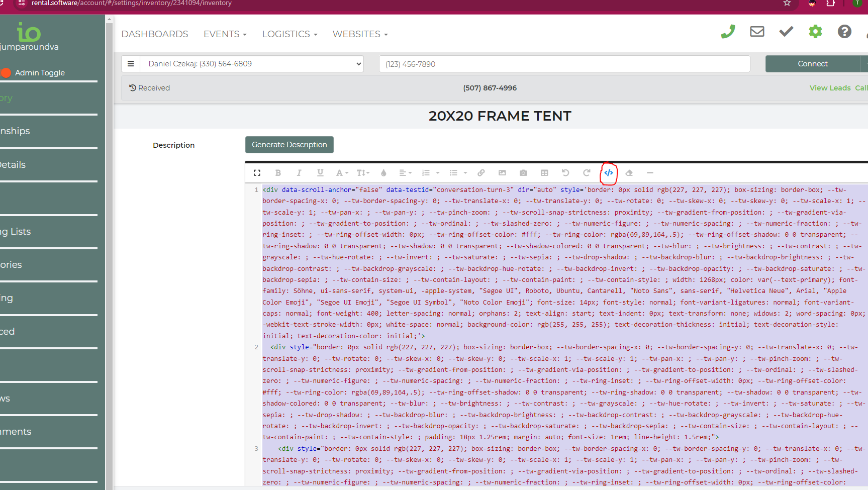Click the green phone icon
Viewport: 868px width, 490px height.
tap(728, 32)
